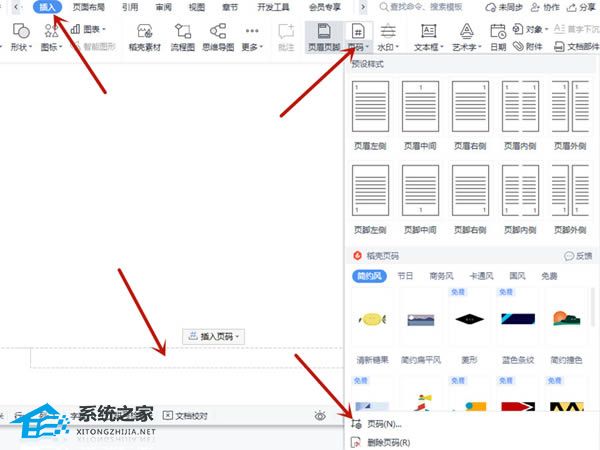
Task: Switch to the 视图 tab
Action: [x=197, y=7]
